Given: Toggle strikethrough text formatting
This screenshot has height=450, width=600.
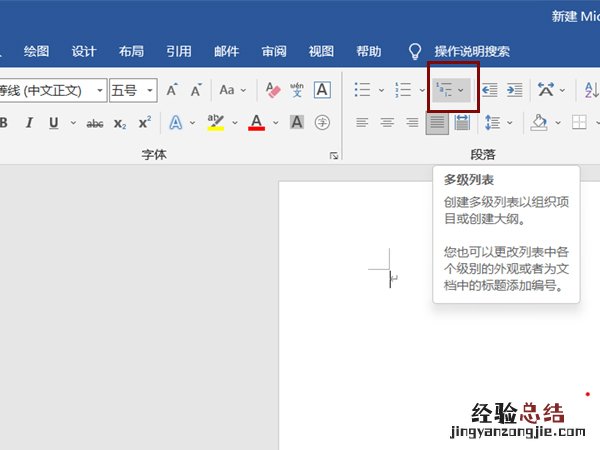Looking at the screenshot, I should point(95,123).
